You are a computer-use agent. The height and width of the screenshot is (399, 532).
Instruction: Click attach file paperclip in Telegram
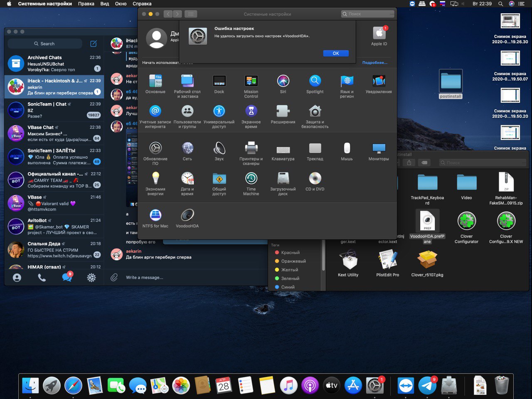coord(114,277)
